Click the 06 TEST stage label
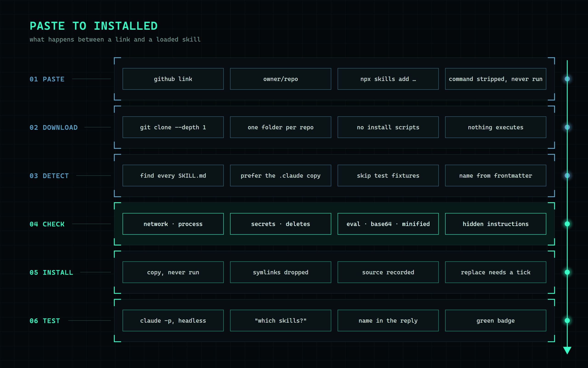Image resolution: width=588 pixels, height=368 pixels. [45, 321]
